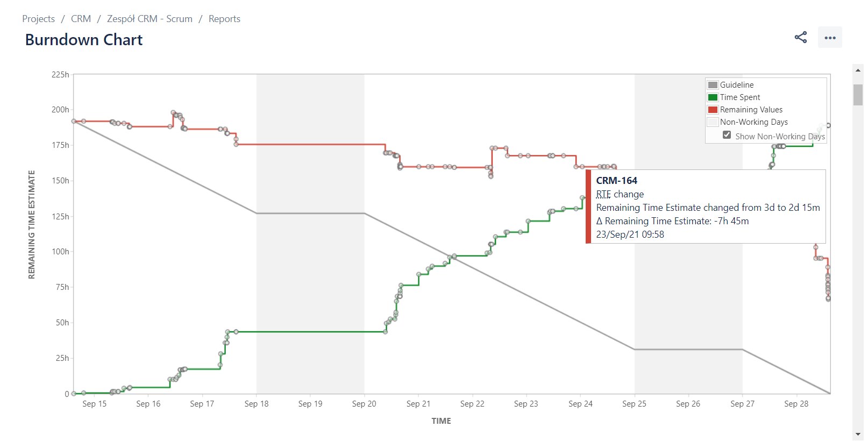Toggle the Remaining Values legend entry
Screen dimensions: 868x441
pos(751,109)
